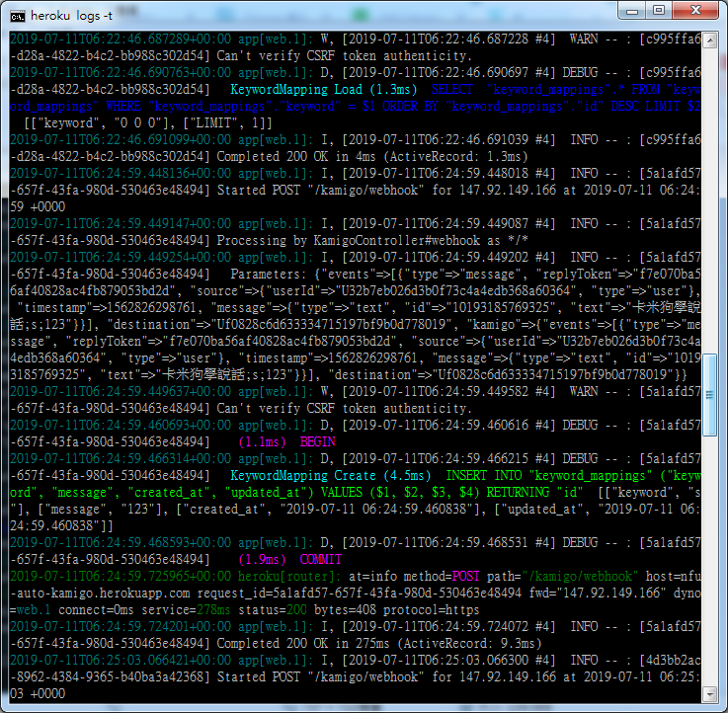The height and width of the screenshot is (713, 728).
Task: Click the magenta 'BEGIN' word
Action: tap(317, 441)
